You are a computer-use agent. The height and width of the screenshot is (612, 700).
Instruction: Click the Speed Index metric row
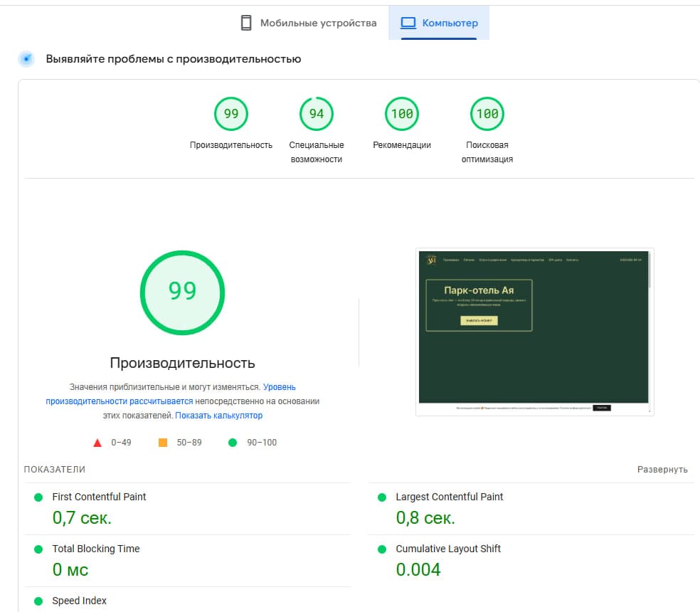coord(79,601)
